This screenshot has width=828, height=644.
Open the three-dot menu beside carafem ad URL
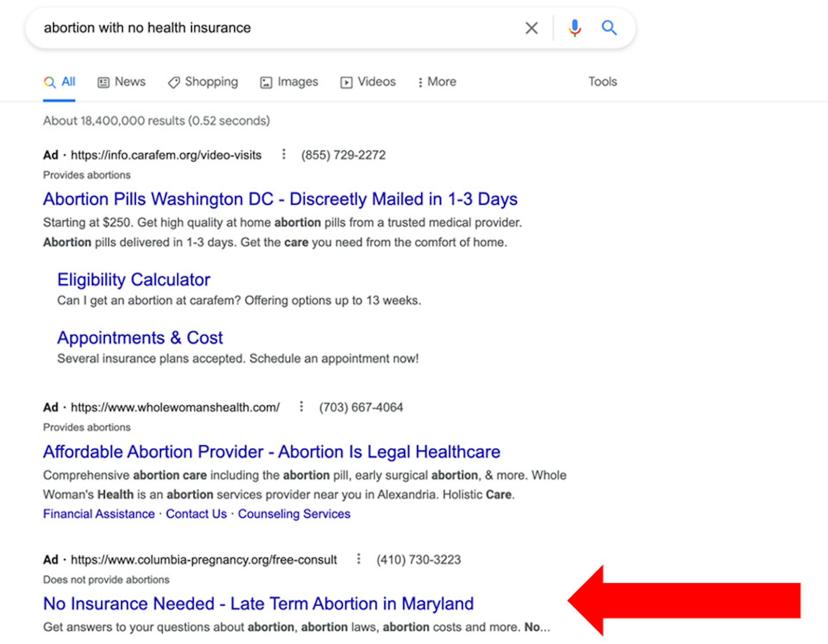[284, 155]
